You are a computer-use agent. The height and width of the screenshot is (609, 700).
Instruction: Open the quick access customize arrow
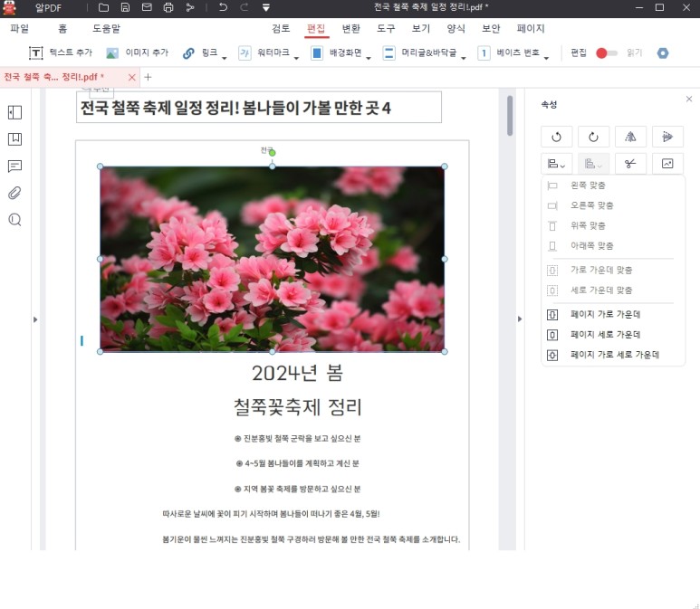tap(266, 7)
